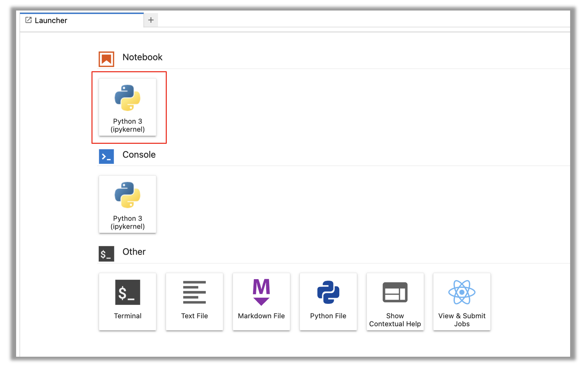
Task: Click the dark Other section icon
Action: (106, 254)
